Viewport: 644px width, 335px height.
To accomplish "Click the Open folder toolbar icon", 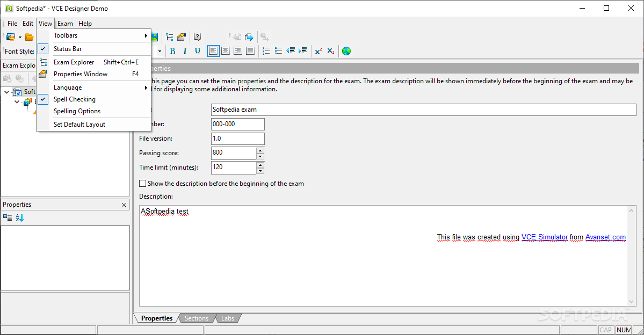I will pyautogui.click(x=29, y=37).
